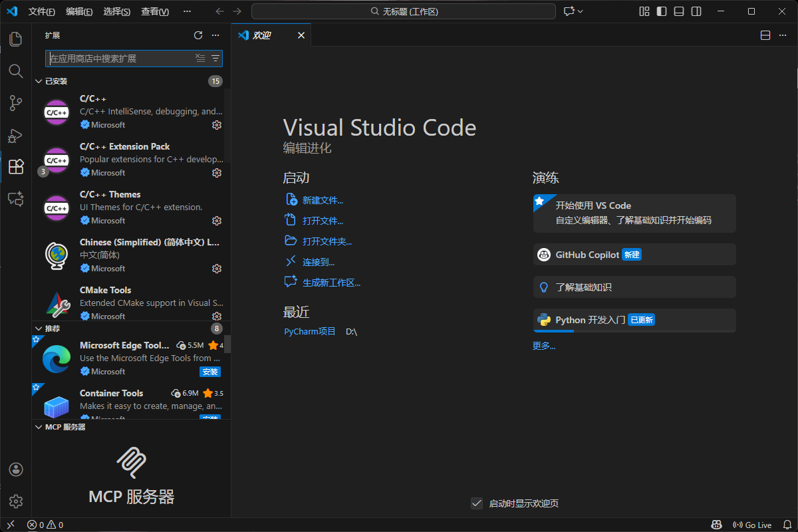
Task: Open the Run and Debug view
Action: coord(16,135)
